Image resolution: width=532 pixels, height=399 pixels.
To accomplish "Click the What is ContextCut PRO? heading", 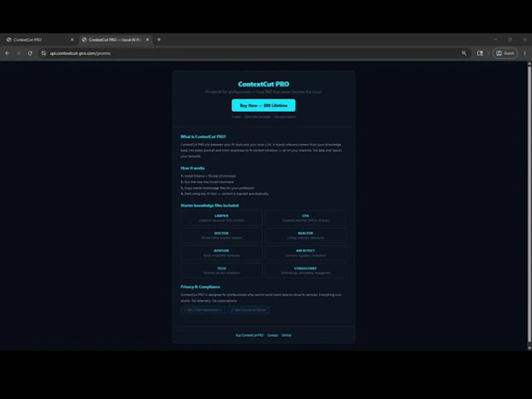I will [203, 137].
